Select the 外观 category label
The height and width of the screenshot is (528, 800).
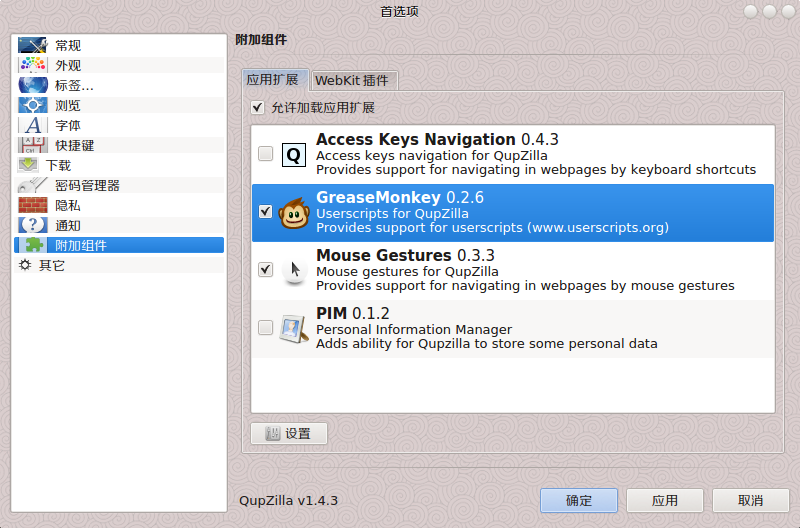(x=68, y=66)
